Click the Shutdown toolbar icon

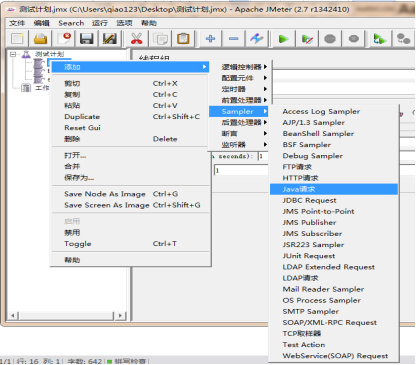pos(353,39)
